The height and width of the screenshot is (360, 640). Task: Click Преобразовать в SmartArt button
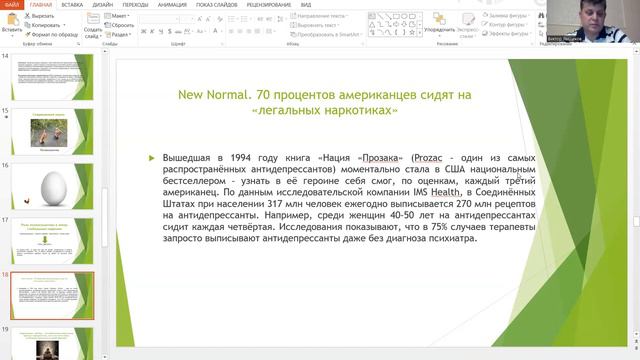click(x=326, y=35)
